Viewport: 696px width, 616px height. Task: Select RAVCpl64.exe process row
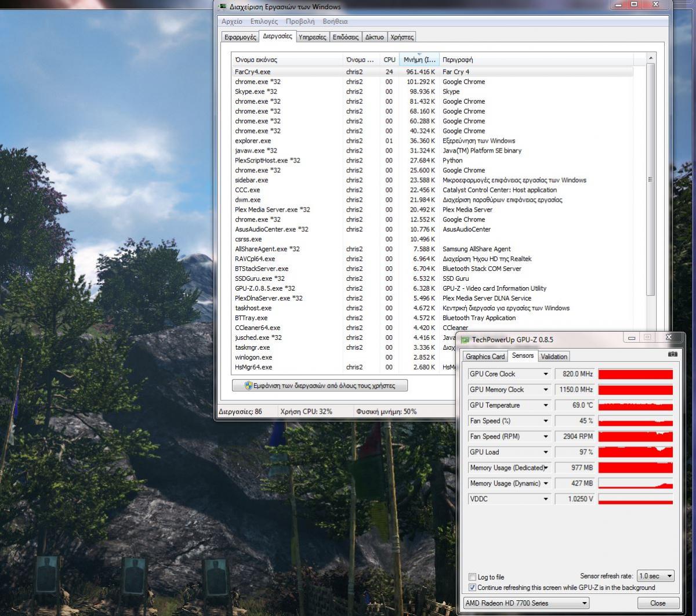coord(432,259)
